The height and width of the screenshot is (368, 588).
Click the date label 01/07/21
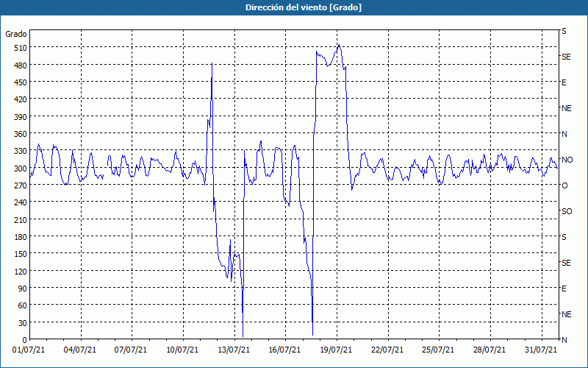[29, 350]
